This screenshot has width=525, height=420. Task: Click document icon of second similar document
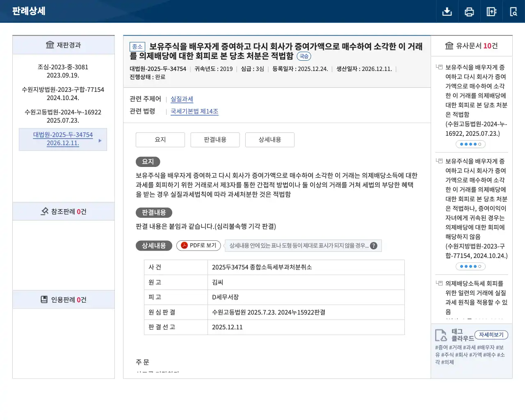pos(439,161)
